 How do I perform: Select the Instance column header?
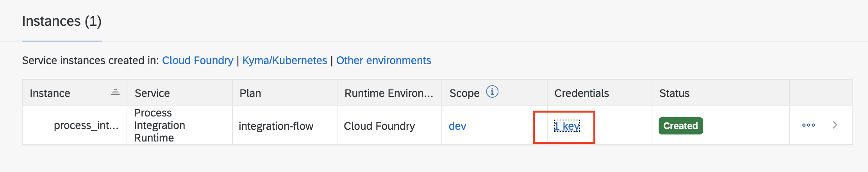[50, 93]
